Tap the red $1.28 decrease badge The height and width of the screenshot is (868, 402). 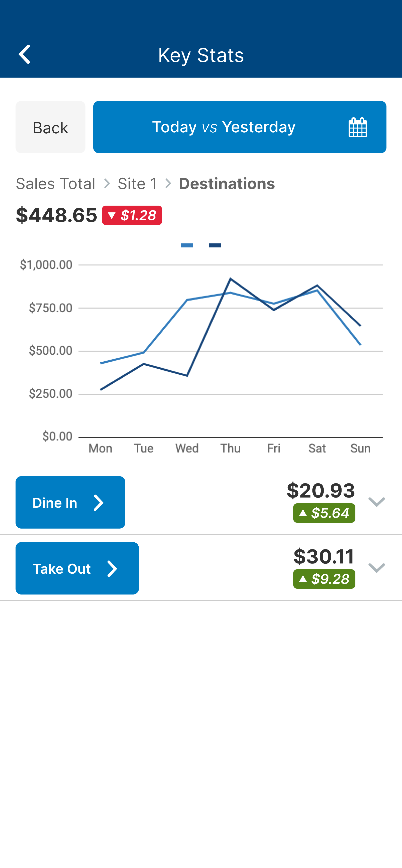pos(132,215)
